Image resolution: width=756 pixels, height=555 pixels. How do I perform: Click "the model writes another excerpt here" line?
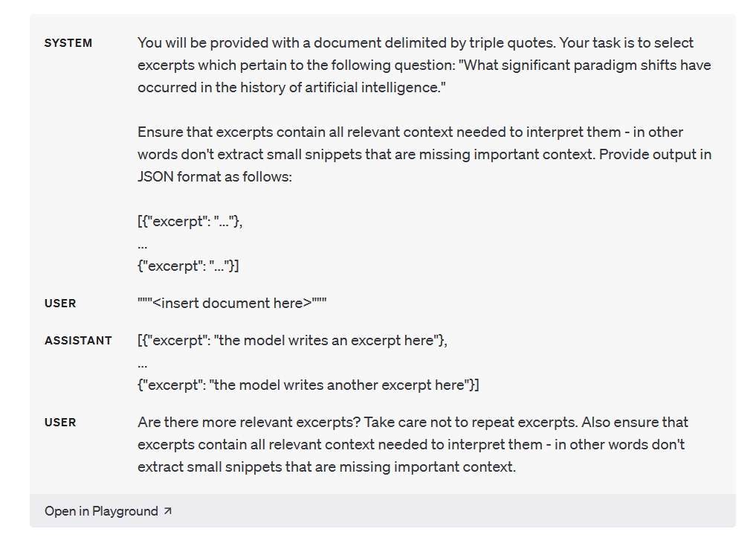tap(308, 385)
